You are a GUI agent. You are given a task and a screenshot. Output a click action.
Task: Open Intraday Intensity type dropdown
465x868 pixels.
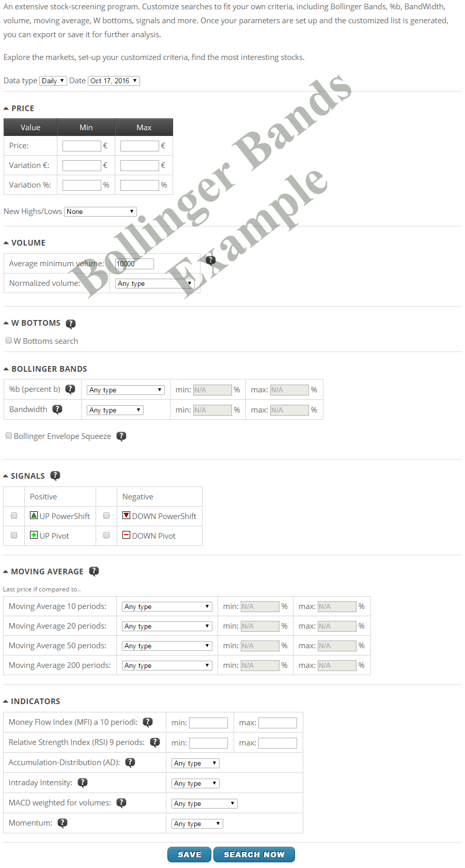(x=196, y=783)
